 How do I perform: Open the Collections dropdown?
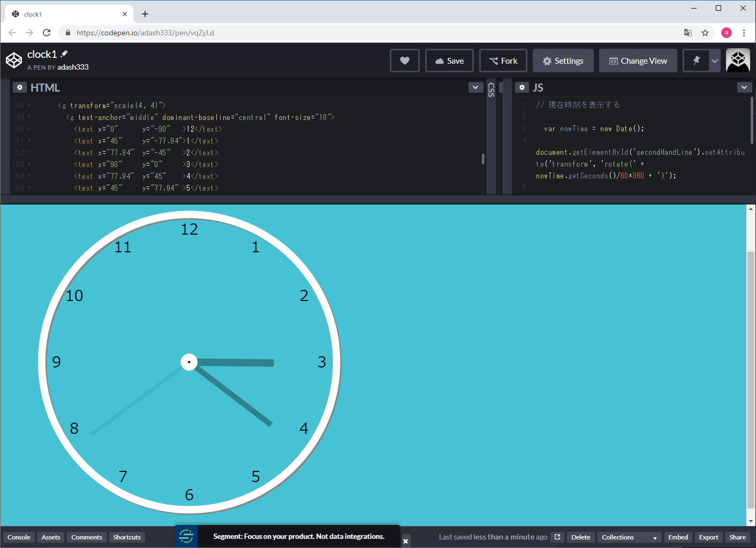[x=629, y=537]
